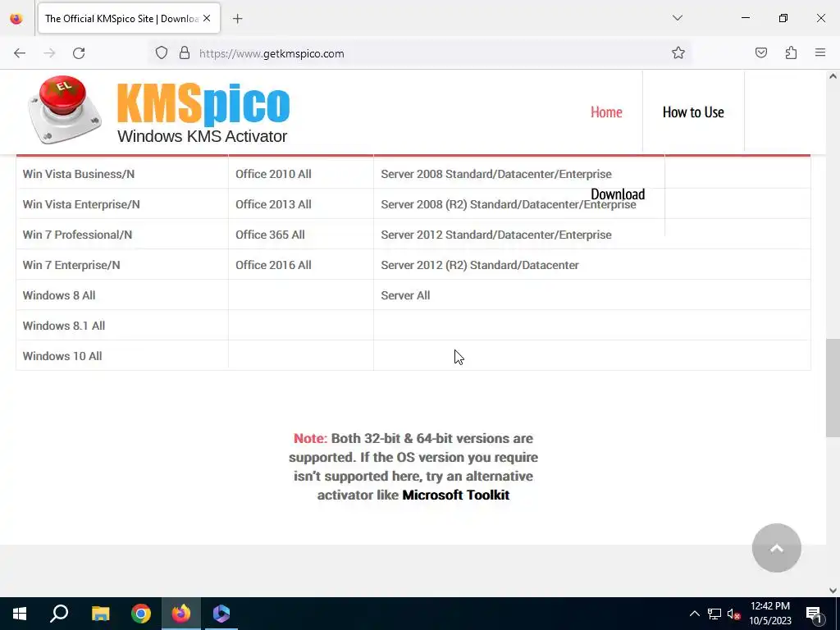Open the How to Use menu item
Viewport: 840px width, 630px height.
tap(693, 112)
